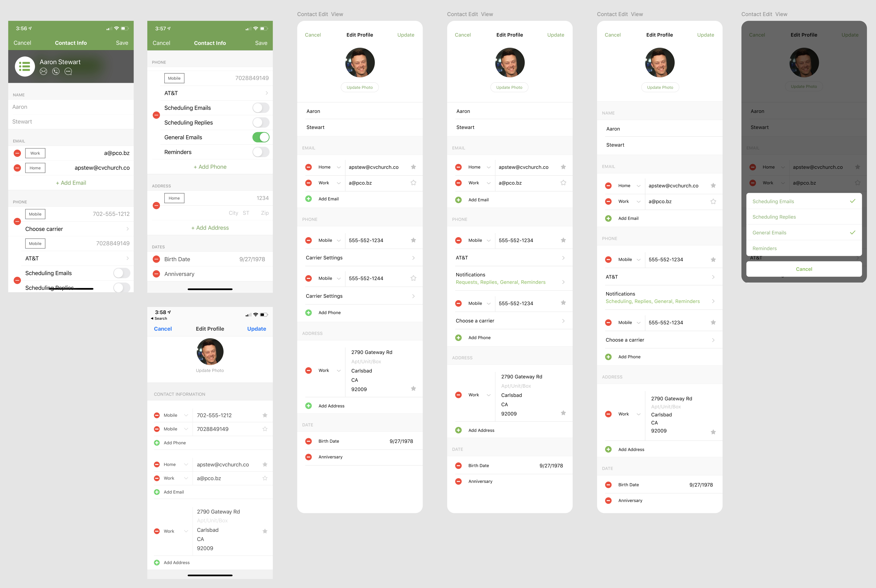Screen dimensions: 876x588
Task: Tap 9/27/1978 birth date in 3:57 screen
Action: [252, 259]
